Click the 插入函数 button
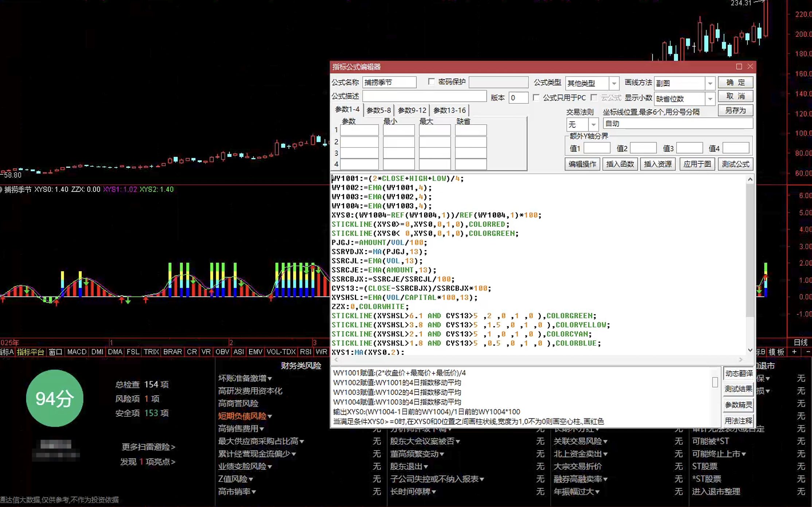812x507 pixels. tap(620, 164)
